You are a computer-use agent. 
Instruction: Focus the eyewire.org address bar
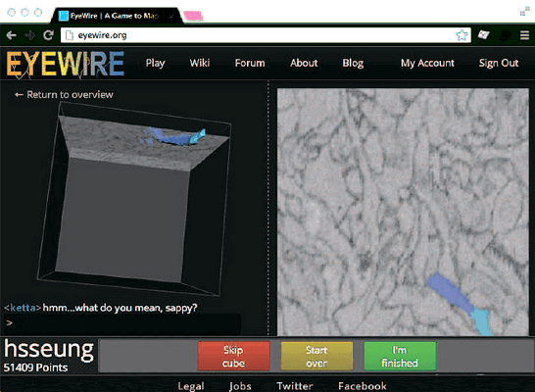[266, 35]
